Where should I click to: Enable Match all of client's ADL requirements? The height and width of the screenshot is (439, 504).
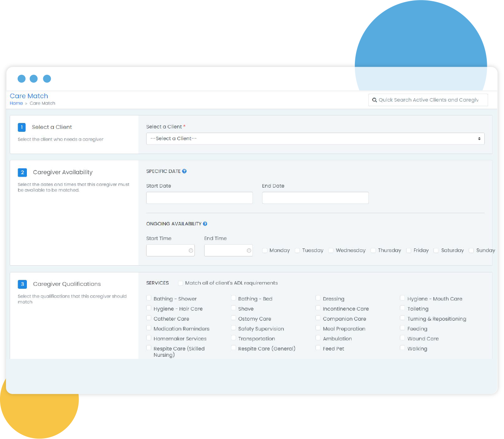coord(181,283)
